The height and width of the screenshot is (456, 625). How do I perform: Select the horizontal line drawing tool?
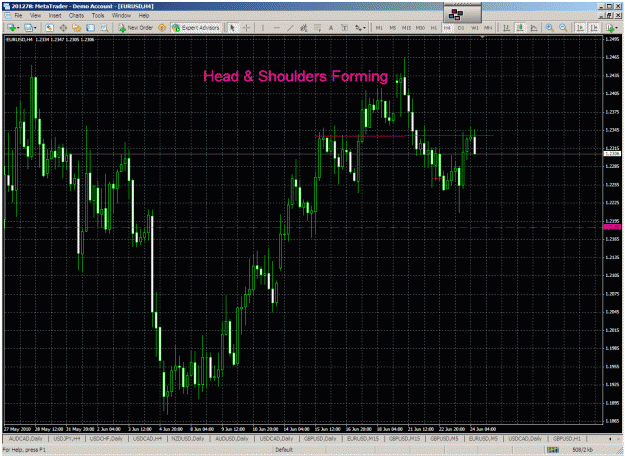pyautogui.click(x=276, y=28)
